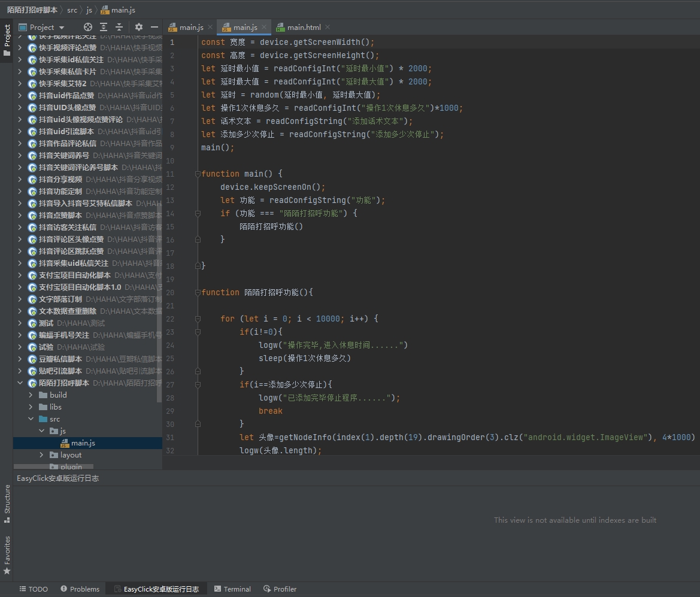Viewport: 700px width, 597px height.
Task: Open the TODO tool window
Action: (x=34, y=589)
